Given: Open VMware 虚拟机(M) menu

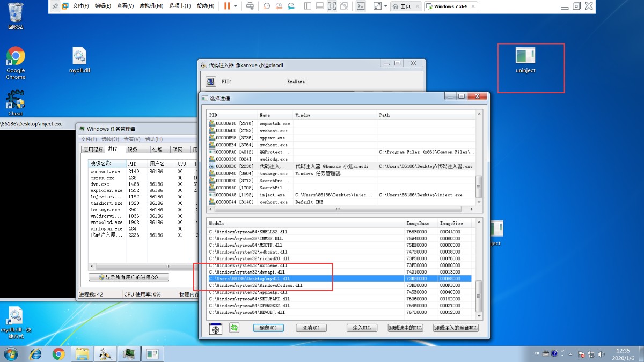Looking at the screenshot, I should click(x=151, y=6).
